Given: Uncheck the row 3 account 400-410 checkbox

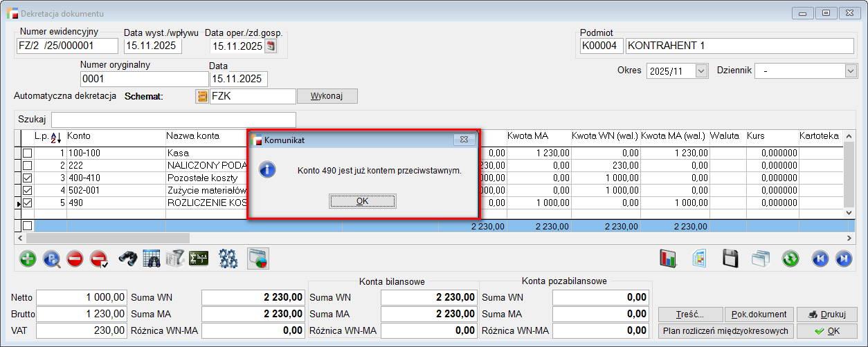Looking at the screenshot, I should point(27,178).
